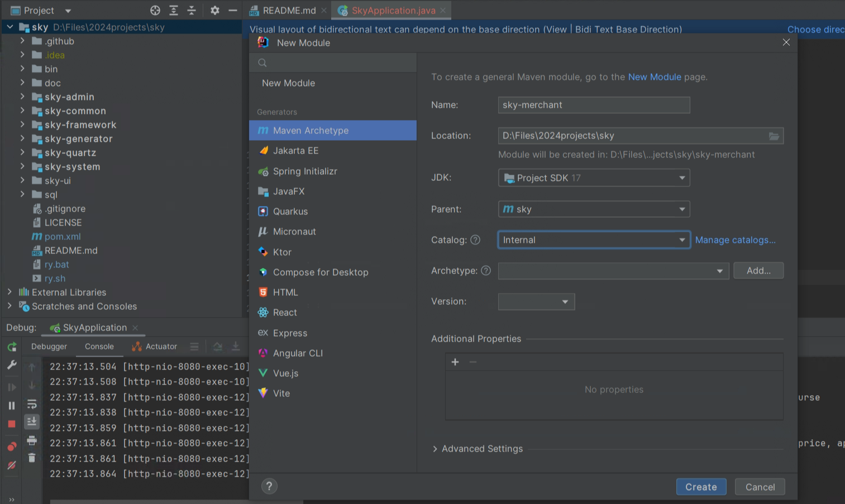Screen dimensions: 845x504
Task: Click Collapse All in Project toolbar
Action: (192, 10)
